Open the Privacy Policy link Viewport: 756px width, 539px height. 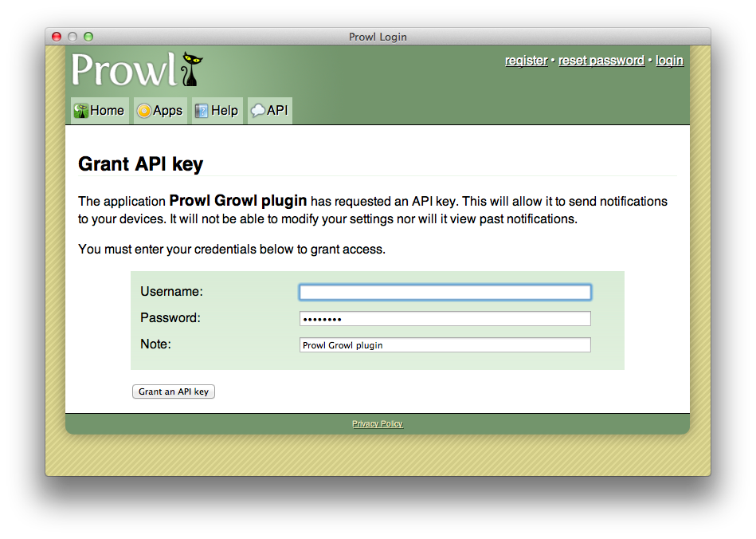click(x=378, y=423)
